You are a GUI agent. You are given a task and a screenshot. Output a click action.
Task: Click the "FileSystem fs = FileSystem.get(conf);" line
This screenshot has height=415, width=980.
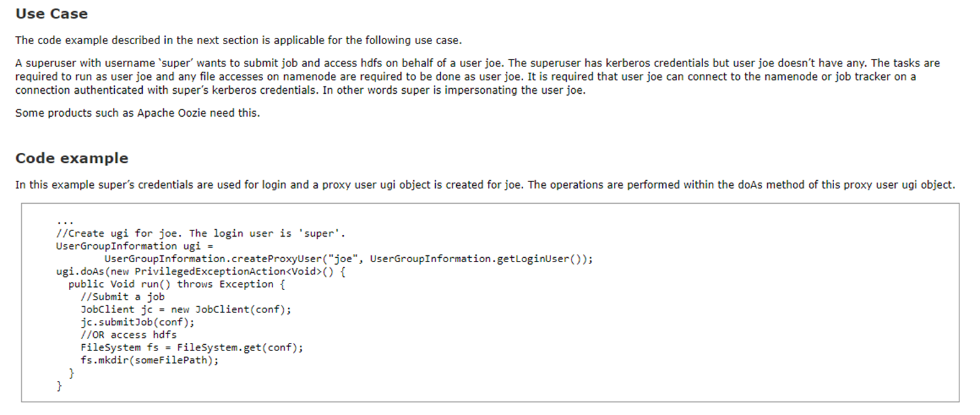tap(192, 348)
